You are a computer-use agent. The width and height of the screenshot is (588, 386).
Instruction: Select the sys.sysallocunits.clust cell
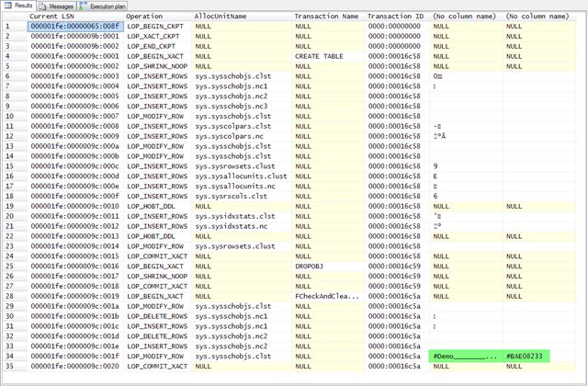click(242, 176)
